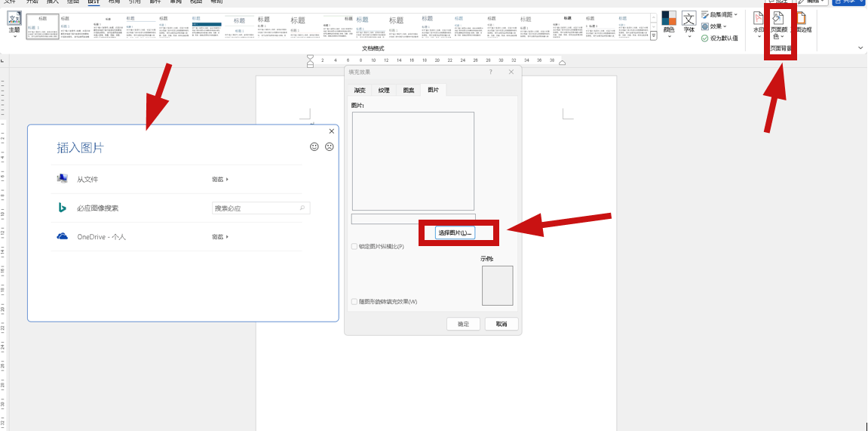Click the 水印 watermark icon

759,17
